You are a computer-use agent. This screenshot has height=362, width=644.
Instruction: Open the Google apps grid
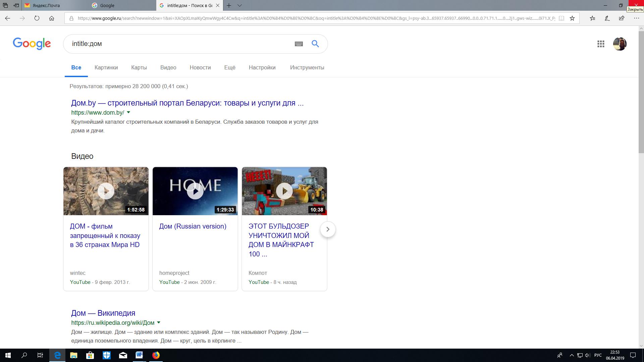(x=601, y=44)
